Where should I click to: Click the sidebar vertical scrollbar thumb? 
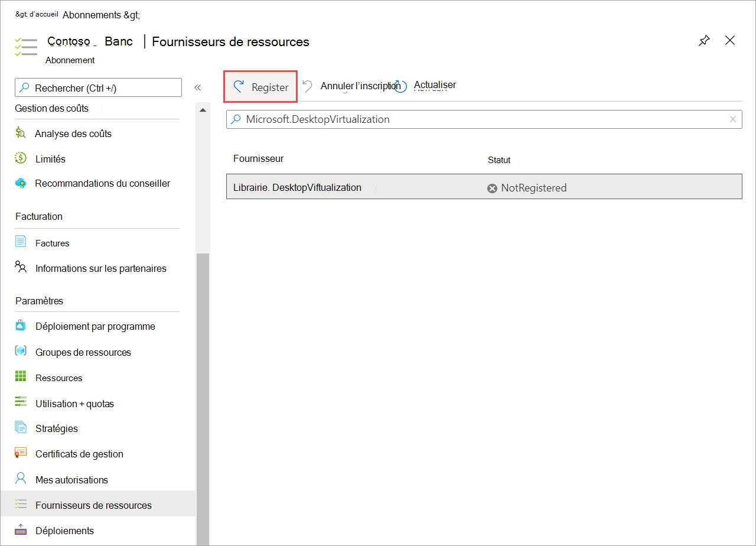(x=203, y=399)
